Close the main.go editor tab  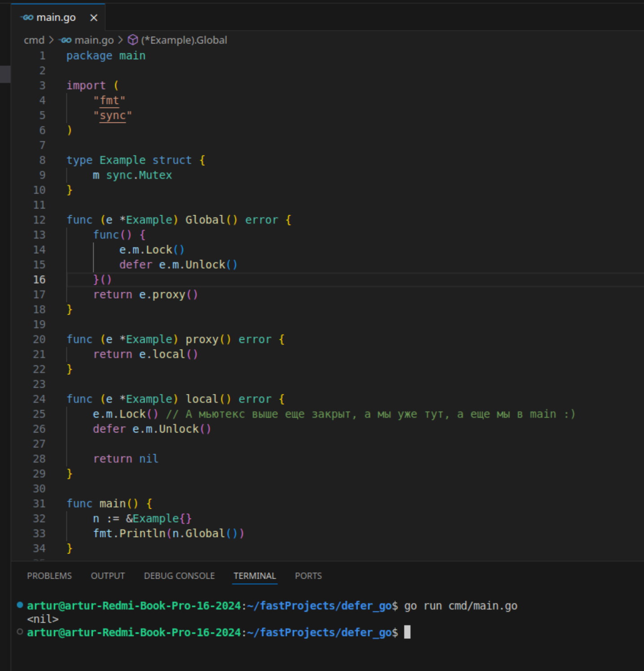(94, 17)
